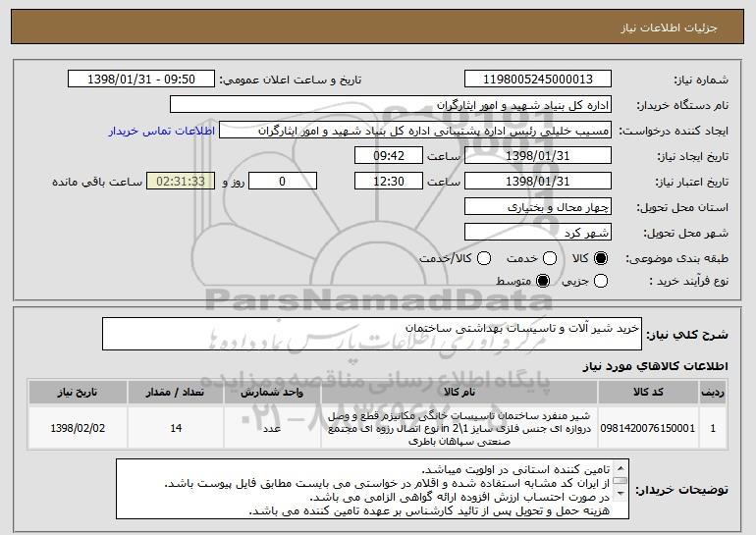Click the تعداد / مقدار column header

click(176, 393)
